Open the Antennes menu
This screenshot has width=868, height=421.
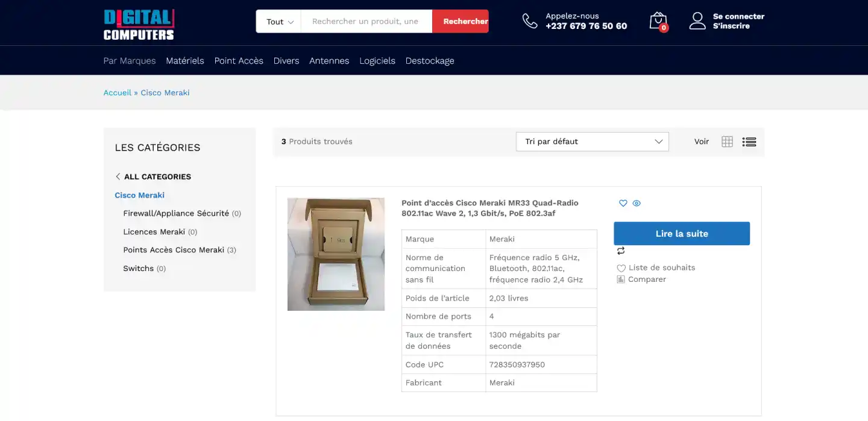coord(329,61)
